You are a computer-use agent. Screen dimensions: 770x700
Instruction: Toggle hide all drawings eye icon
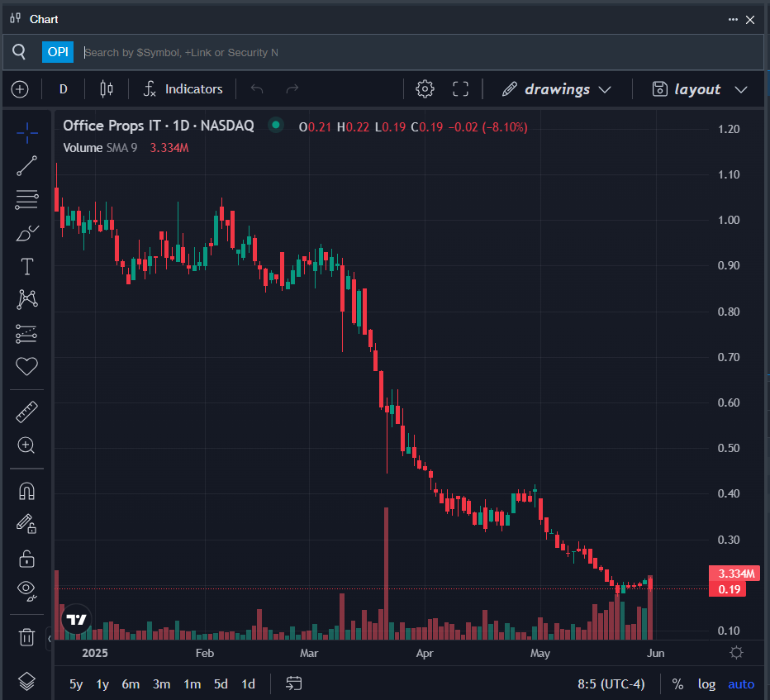[x=27, y=590]
